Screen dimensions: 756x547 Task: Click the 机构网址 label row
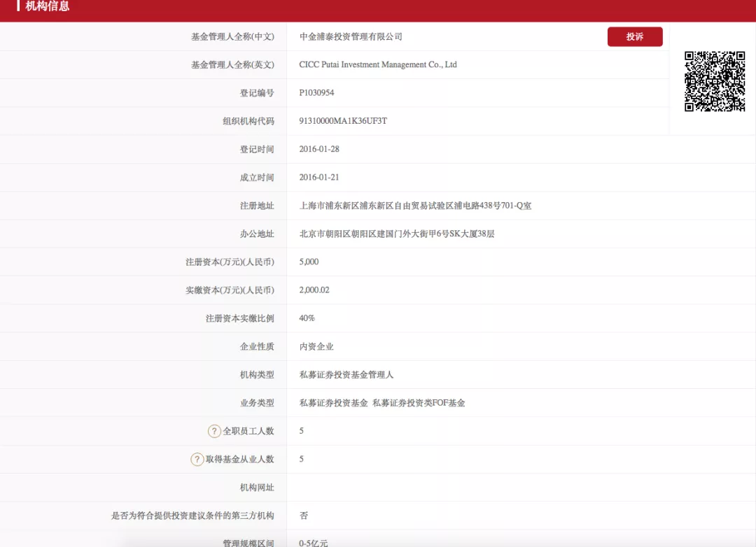point(257,488)
